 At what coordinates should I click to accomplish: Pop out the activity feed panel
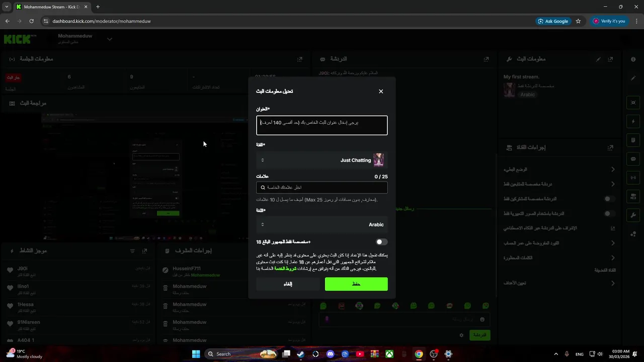[144, 251]
